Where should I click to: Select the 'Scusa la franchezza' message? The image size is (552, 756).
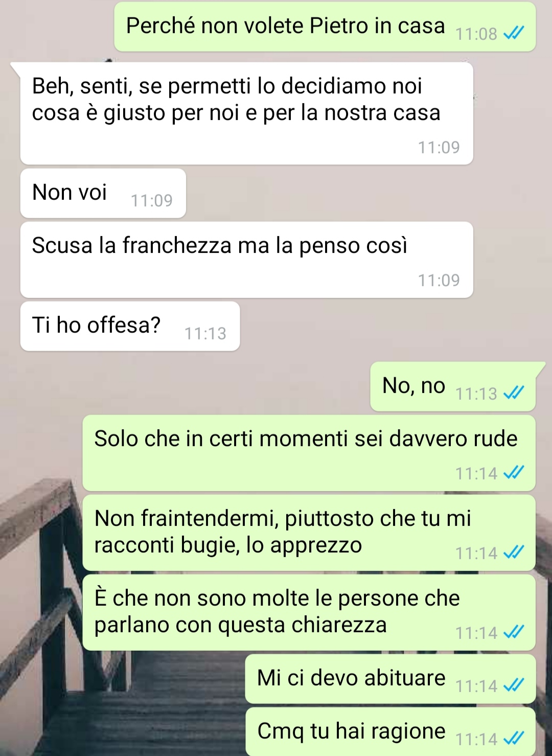coord(246,260)
